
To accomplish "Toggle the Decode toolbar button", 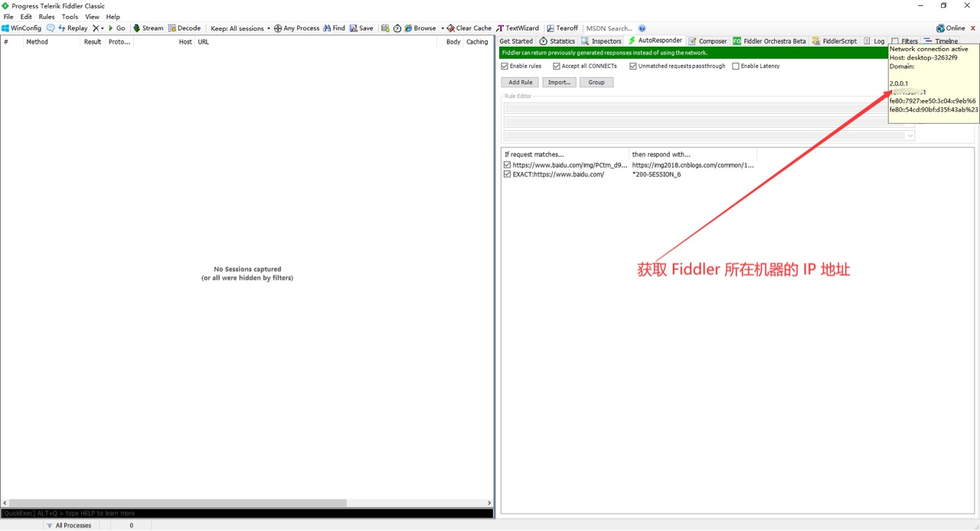I will (x=184, y=28).
